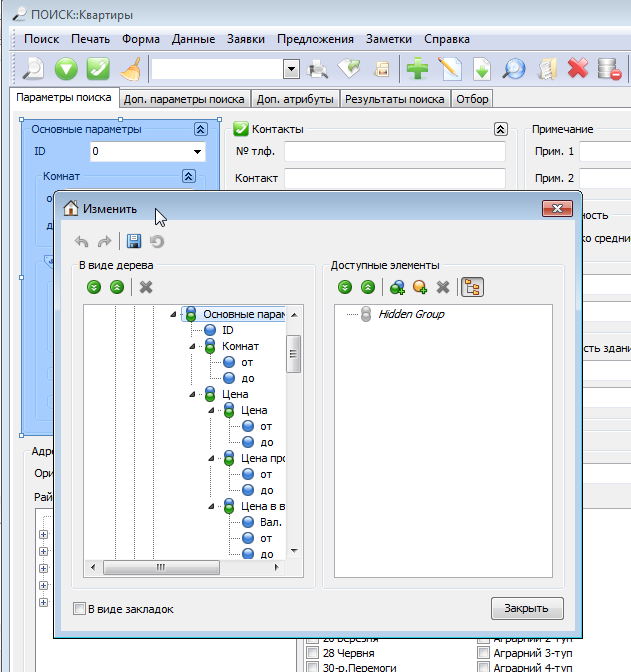Click the broom clear icon in toolbar
Image resolution: width=631 pixels, height=672 pixels.
[x=130, y=69]
